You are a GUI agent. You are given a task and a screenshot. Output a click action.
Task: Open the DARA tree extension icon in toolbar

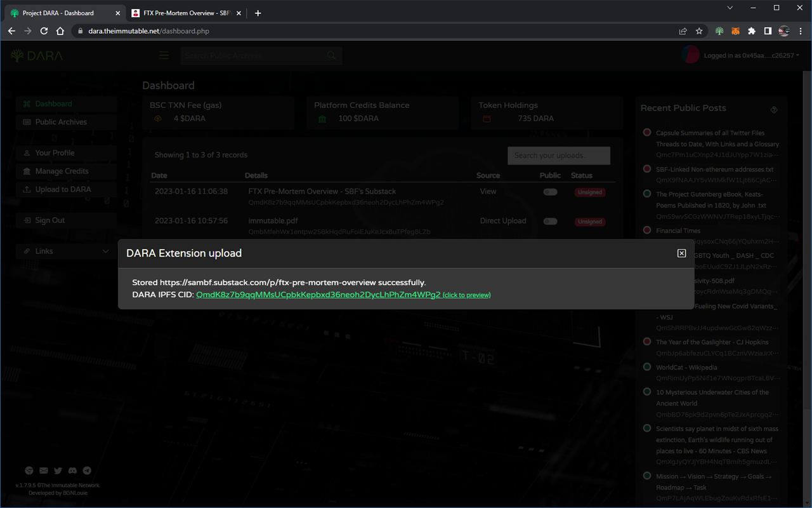(x=719, y=30)
